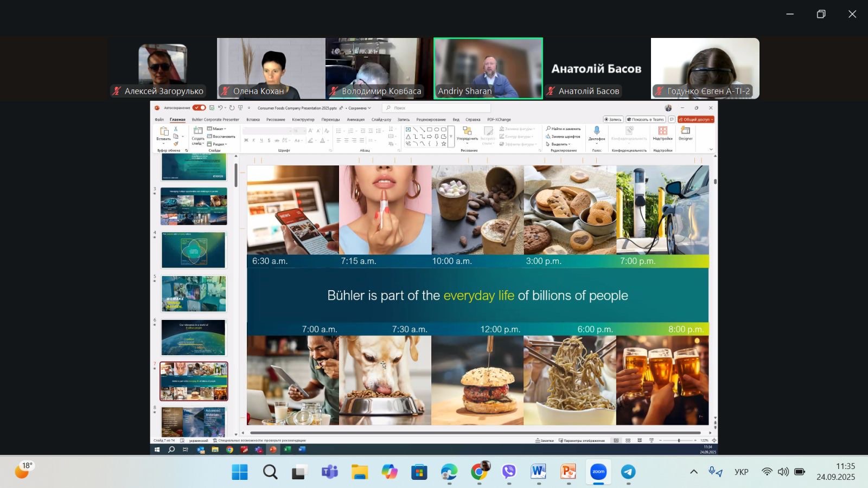Open the font name combo box
The width and height of the screenshot is (868, 488).
[267, 131]
